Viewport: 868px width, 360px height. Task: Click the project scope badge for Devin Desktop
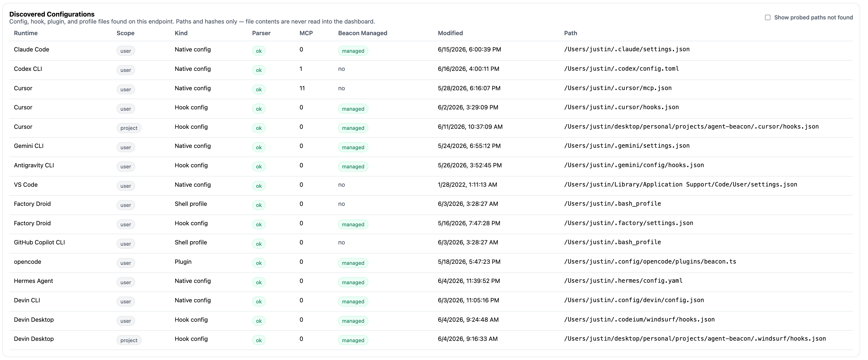click(129, 340)
